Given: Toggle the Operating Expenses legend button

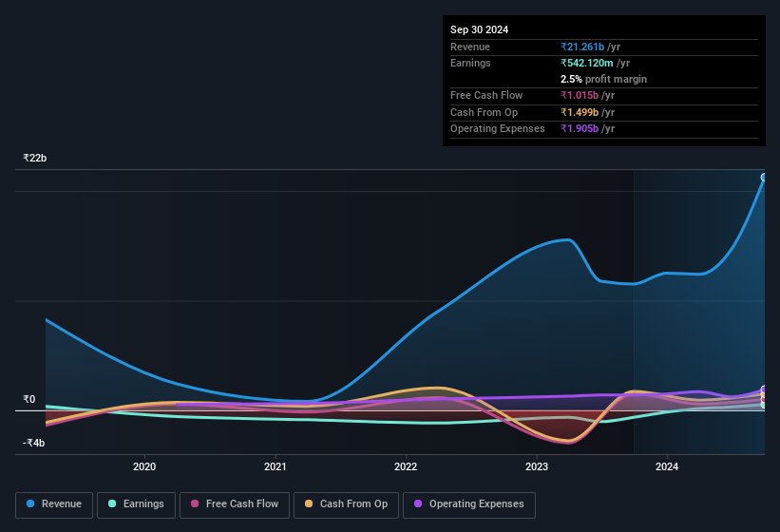Looking at the screenshot, I should click(469, 504).
